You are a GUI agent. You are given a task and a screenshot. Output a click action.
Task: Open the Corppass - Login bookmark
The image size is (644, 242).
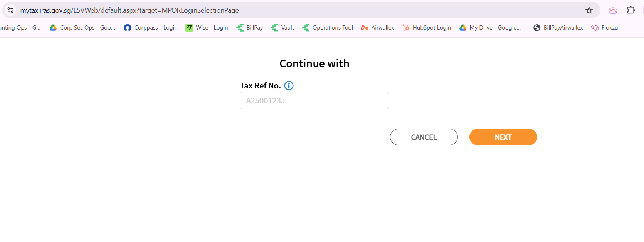[x=151, y=28]
